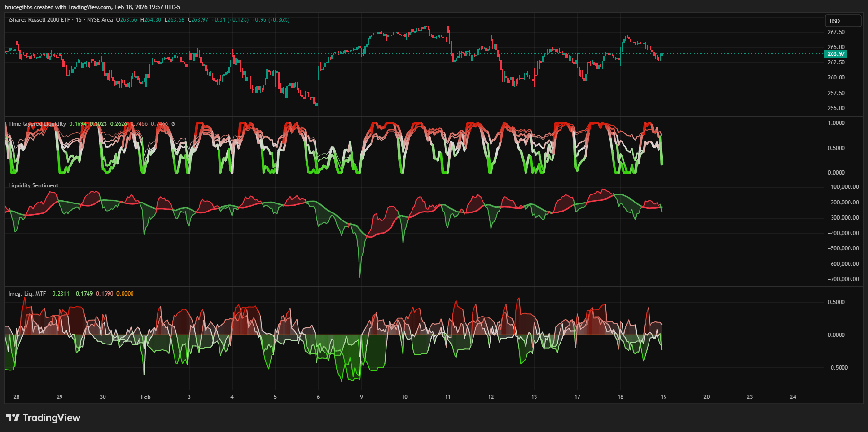This screenshot has width=868, height=432.
Task: Click the TradingView logo icon
Action: (13, 418)
